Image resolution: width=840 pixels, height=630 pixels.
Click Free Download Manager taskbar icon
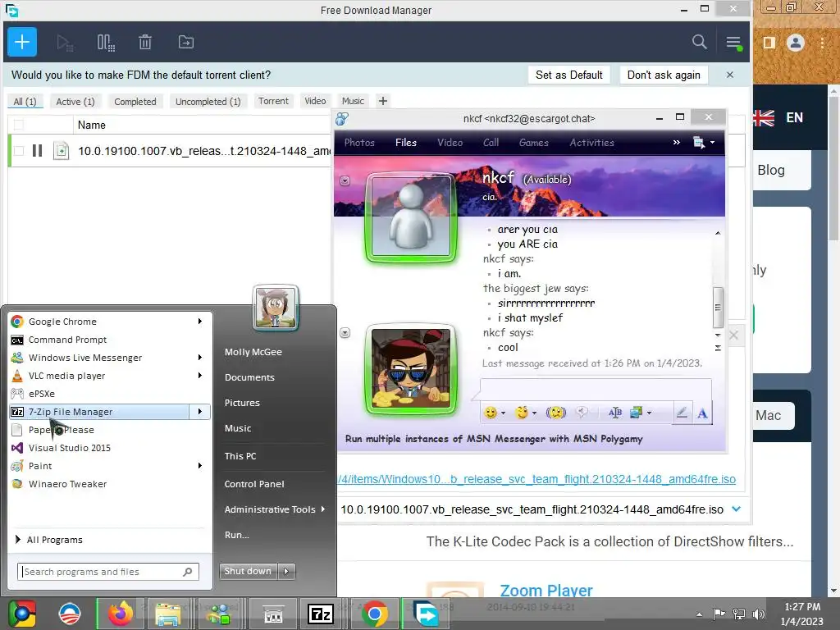tap(427, 614)
